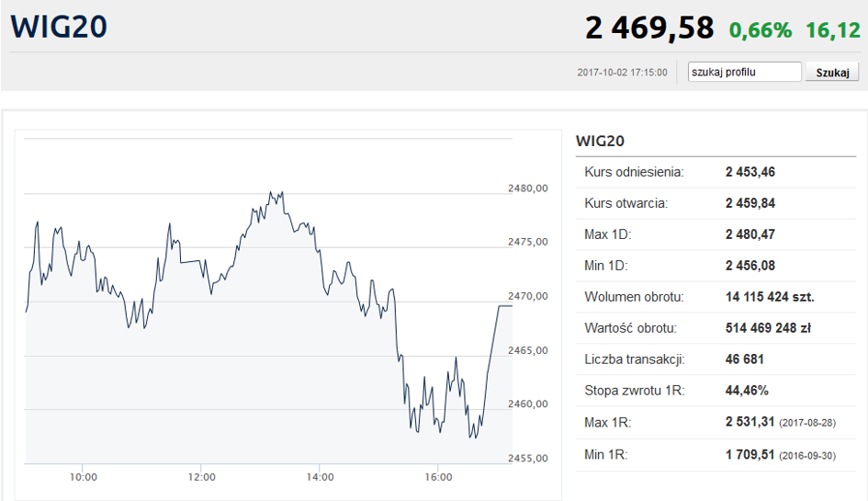Click the Max 1D value 2 480,47
Viewport: 868px width, 501px height.
point(750,234)
